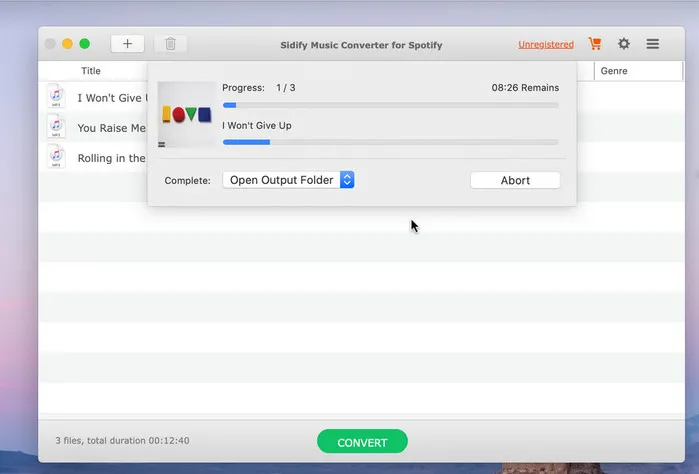Click the current song name I Won't Give Up in dialog
The width and height of the screenshot is (699, 474).
click(x=257, y=126)
